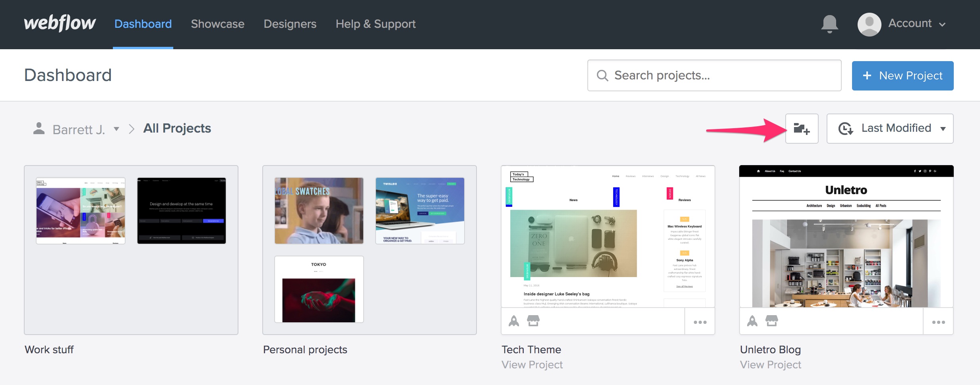
Task: Click plus icon in New Project button
Action: (x=867, y=75)
